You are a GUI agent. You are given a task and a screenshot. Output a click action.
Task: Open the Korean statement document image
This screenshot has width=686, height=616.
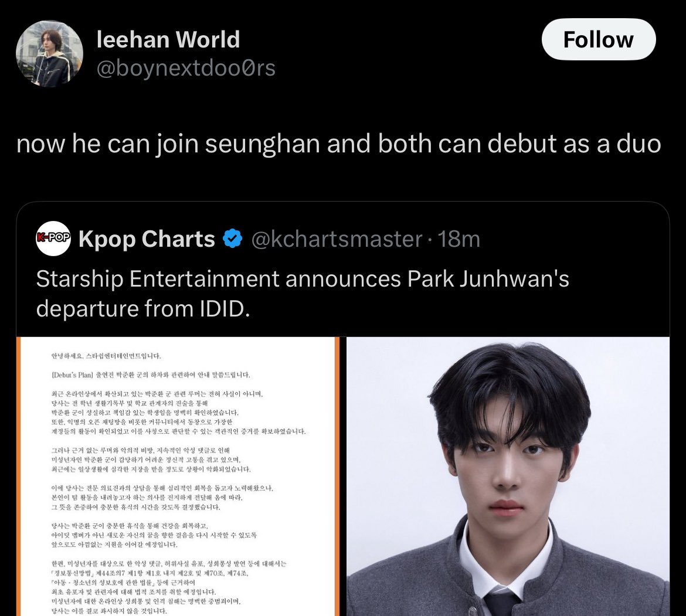tap(178, 476)
